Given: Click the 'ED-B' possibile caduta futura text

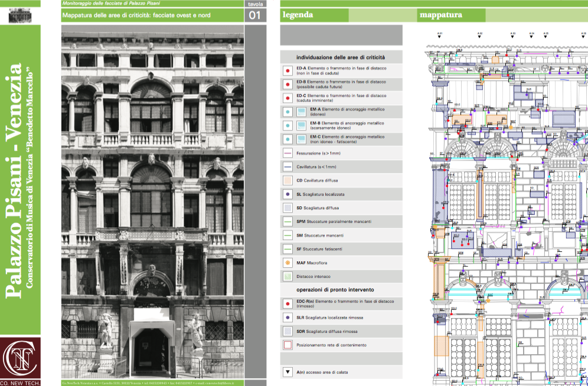Looking at the screenshot, I should point(341,84).
